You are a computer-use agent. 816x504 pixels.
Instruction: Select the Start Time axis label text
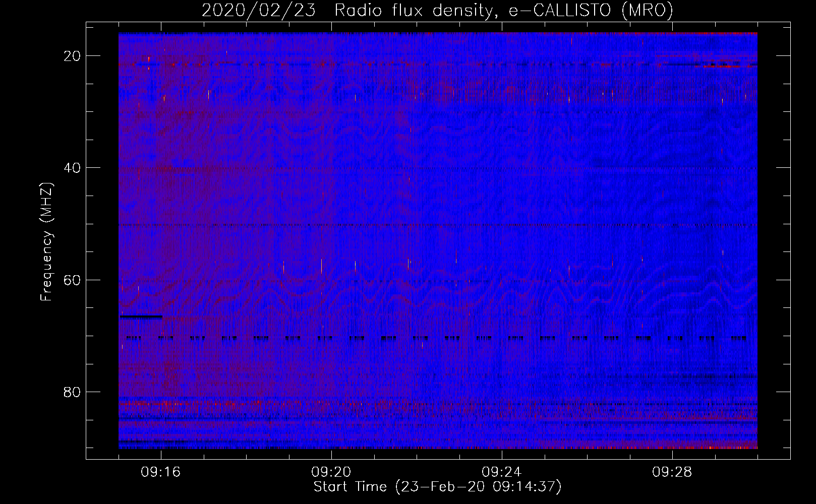437,487
